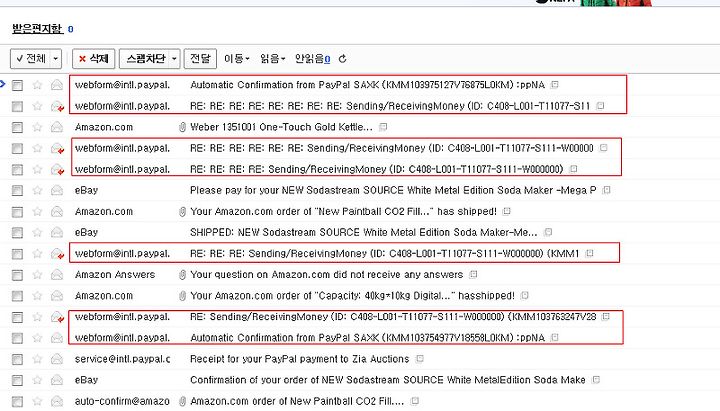This screenshot has height=411, width=720.
Task: Star the Weber 1351001 Kettle Amazon email
Action: [x=37, y=127]
